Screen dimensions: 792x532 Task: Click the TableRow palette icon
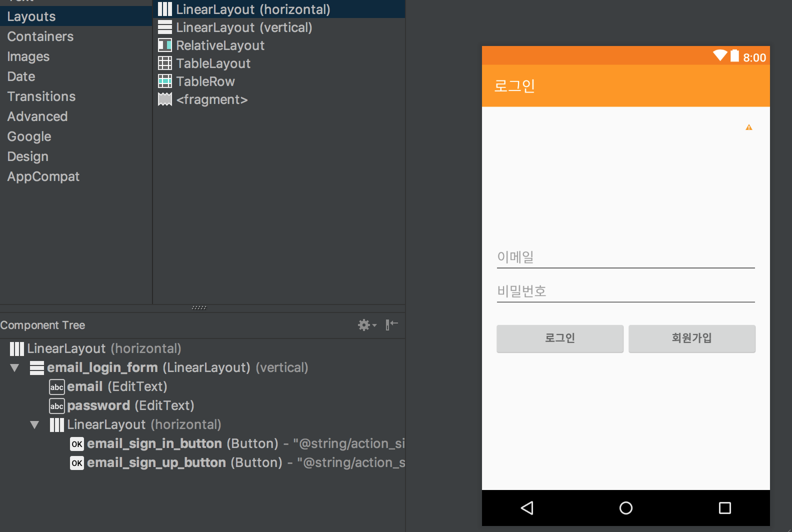coord(165,81)
